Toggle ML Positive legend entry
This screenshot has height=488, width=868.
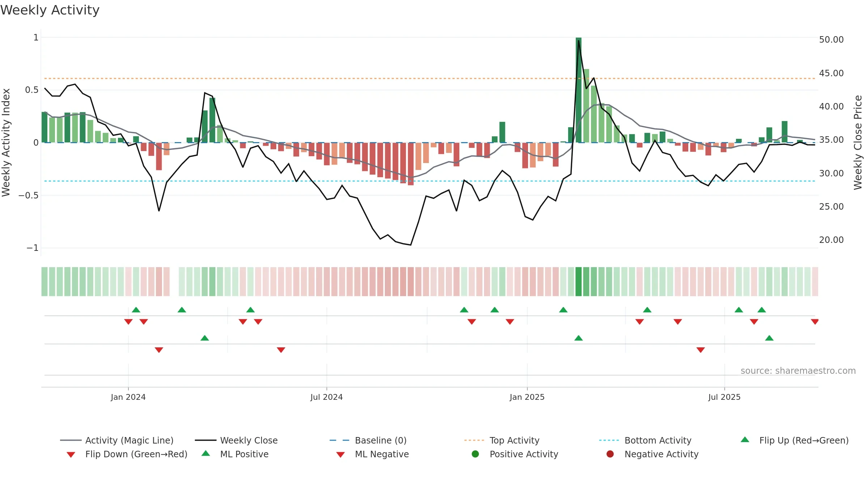[x=235, y=454]
